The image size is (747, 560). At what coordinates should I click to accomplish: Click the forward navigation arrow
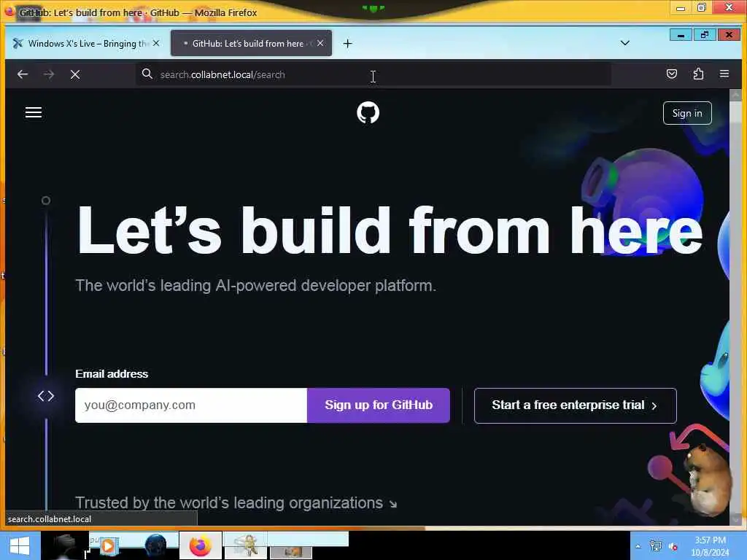pos(49,74)
